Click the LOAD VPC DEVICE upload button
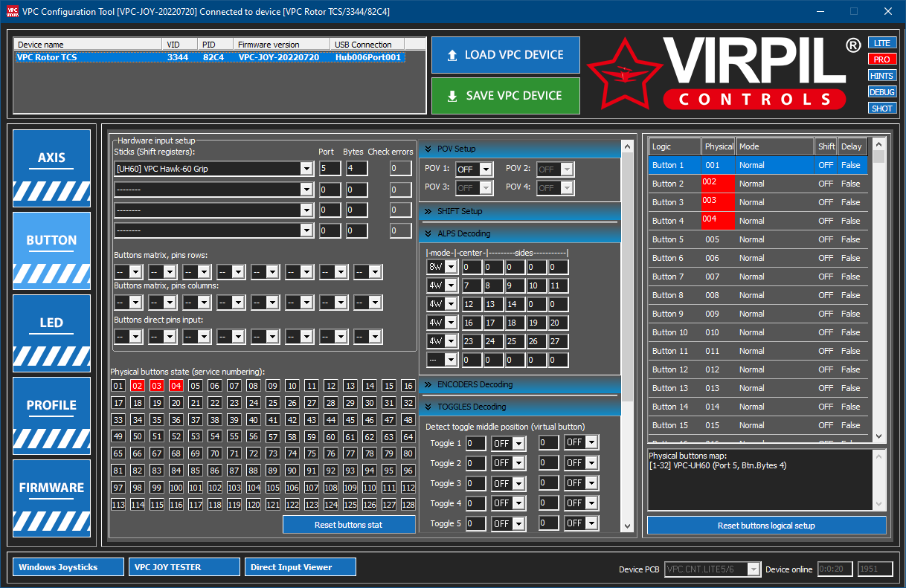The height and width of the screenshot is (588, 906). 506,55
